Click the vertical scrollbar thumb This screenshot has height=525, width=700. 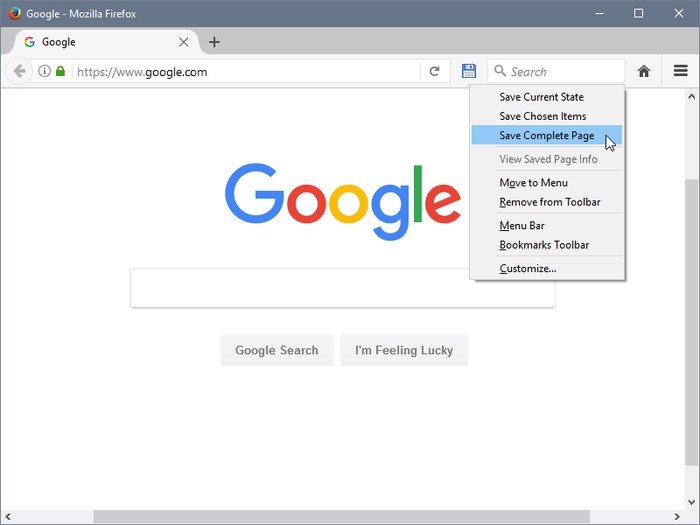[x=692, y=322]
